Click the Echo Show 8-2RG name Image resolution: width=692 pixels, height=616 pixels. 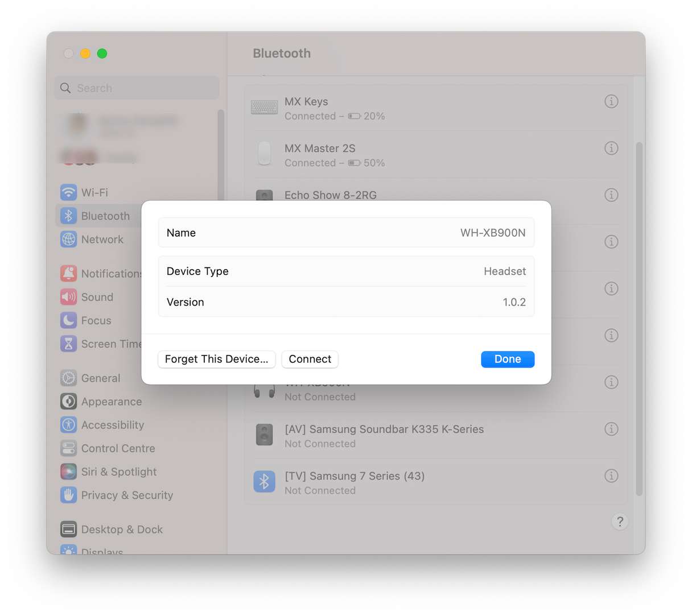coord(331,195)
